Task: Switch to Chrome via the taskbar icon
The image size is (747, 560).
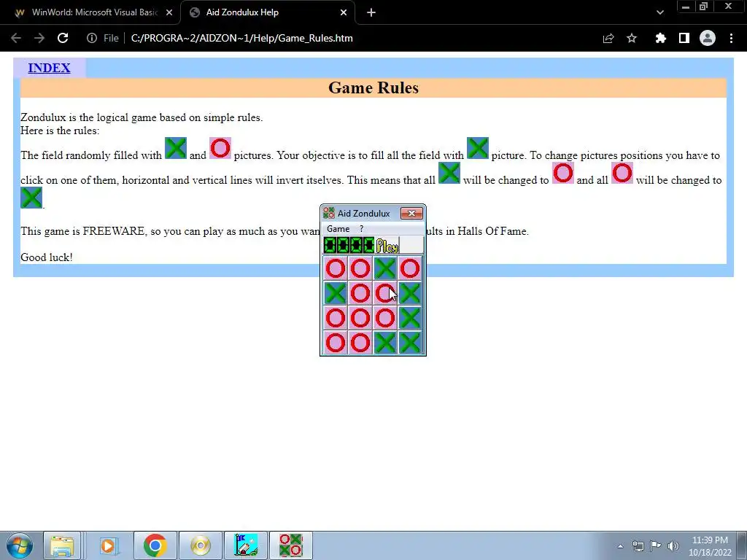Action: pyautogui.click(x=155, y=545)
